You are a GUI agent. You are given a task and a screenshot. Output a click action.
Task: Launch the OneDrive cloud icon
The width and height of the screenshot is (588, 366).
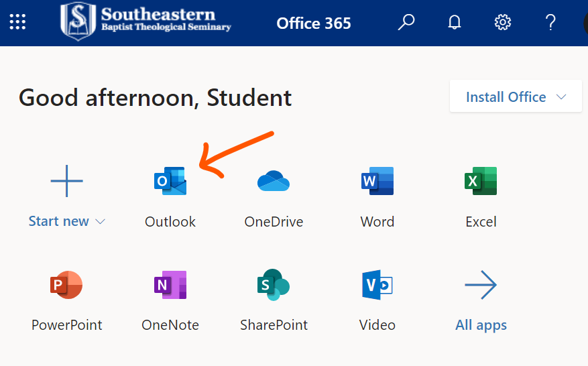pos(274,181)
